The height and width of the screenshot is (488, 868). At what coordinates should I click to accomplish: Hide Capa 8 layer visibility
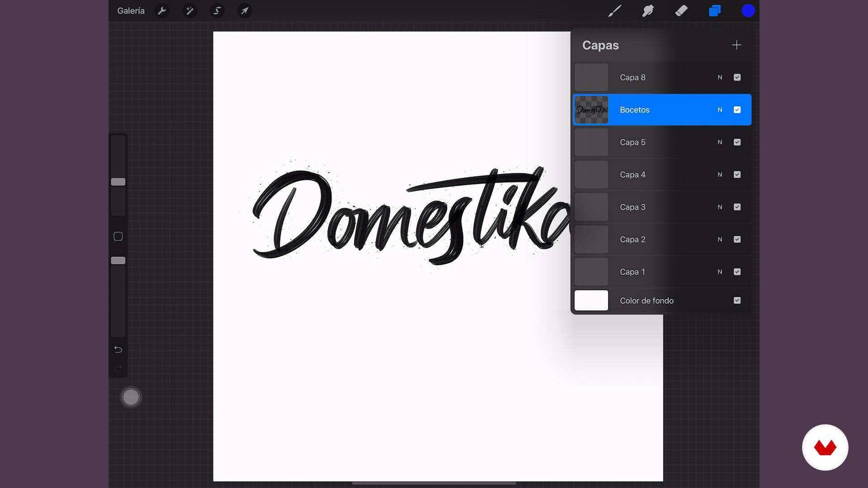pyautogui.click(x=737, y=77)
